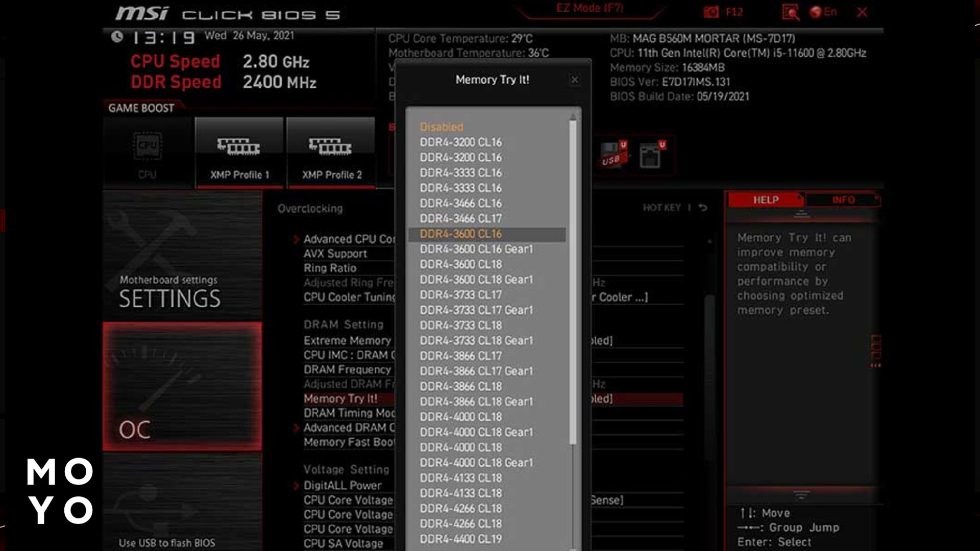Select DDR4-3600 CL16 memory preset

(460, 234)
